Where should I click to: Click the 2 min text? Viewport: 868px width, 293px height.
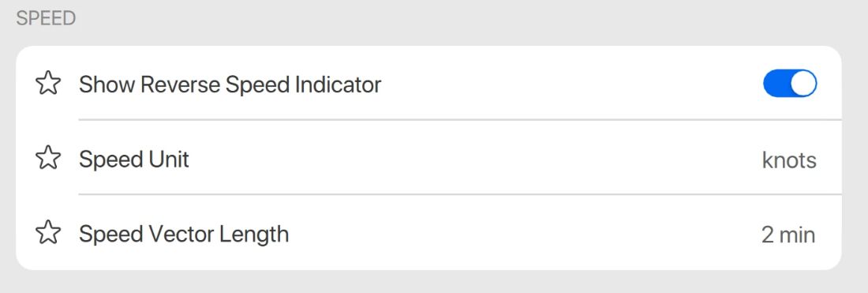coord(788,235)
